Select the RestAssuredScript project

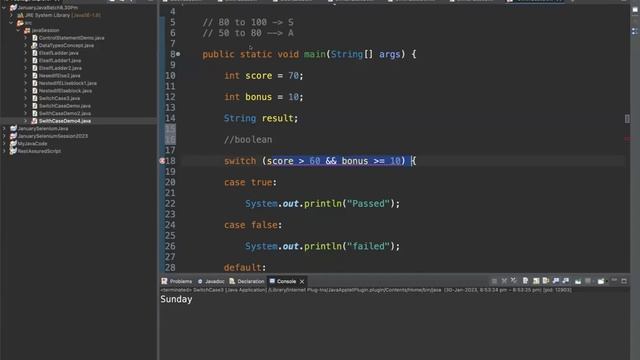click(x=39, y=151)
